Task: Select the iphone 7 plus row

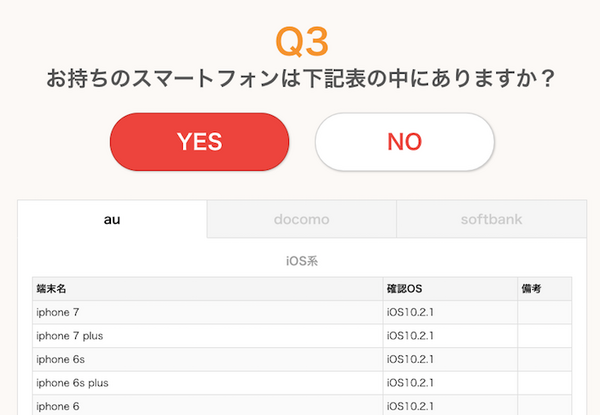Action: [x=69, y=336]
